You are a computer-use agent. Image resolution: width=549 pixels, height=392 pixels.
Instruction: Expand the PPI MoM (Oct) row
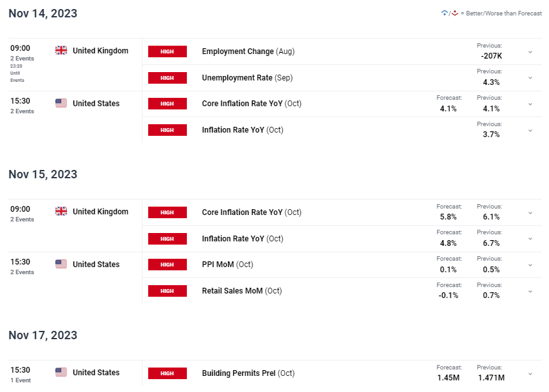point(530,265)
